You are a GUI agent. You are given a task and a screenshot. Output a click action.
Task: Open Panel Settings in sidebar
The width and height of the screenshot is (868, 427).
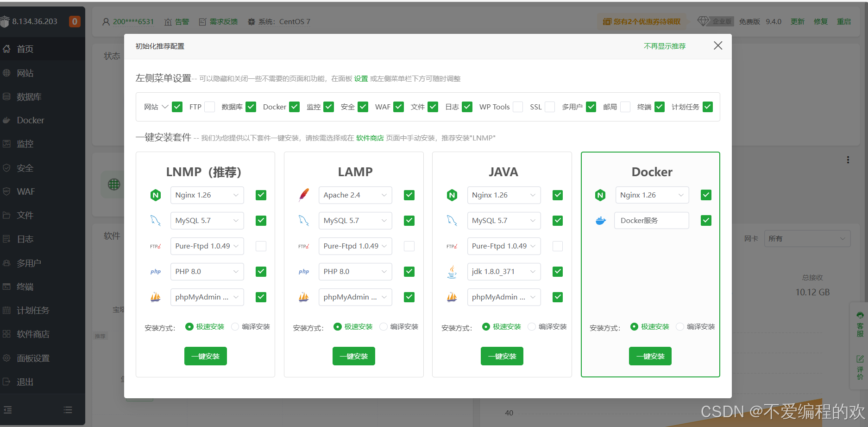(x=43, y=358)
